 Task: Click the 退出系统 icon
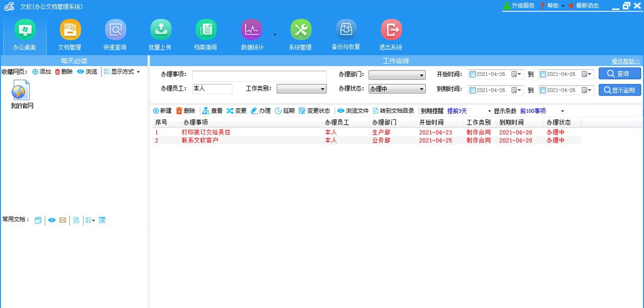tap(391, 34)
